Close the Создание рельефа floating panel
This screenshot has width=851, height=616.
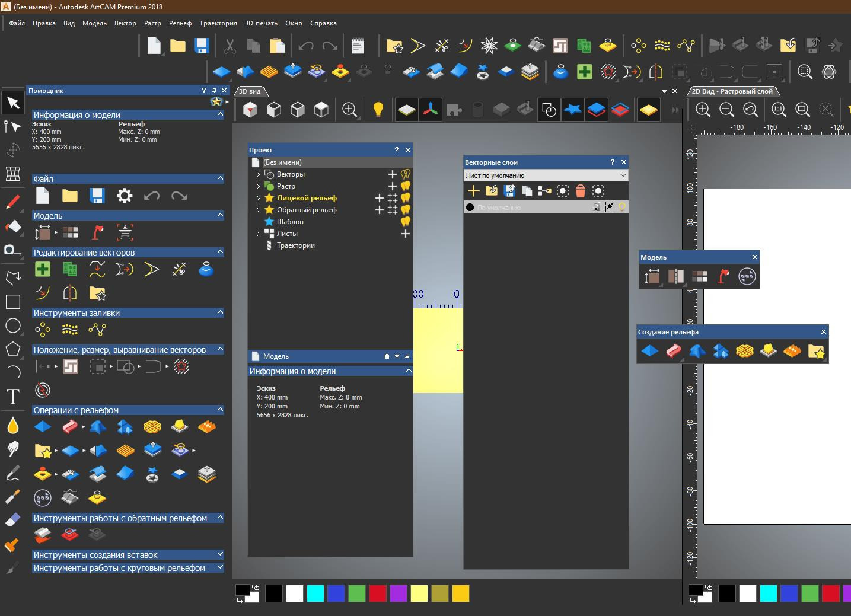pyautogui.click(x=823, y=332)
